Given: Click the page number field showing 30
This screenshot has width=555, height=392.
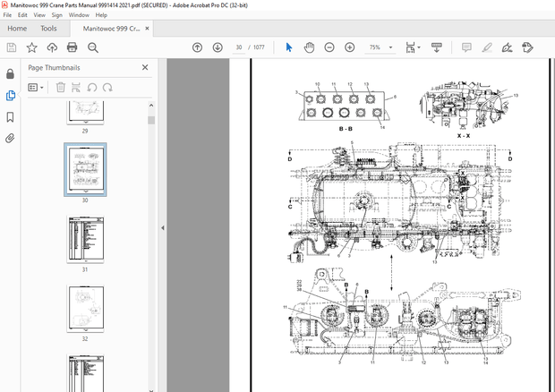Looking at the screenshot, I should click(239, 47).
